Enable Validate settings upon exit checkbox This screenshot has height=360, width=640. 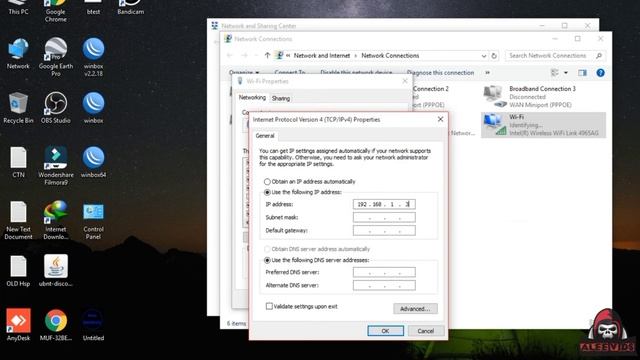[x=269, y=306]
